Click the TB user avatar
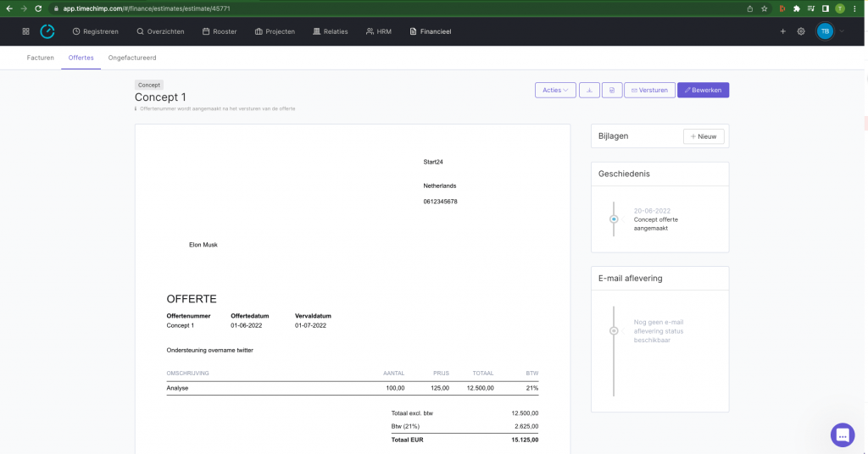 [x=825, y=31]
